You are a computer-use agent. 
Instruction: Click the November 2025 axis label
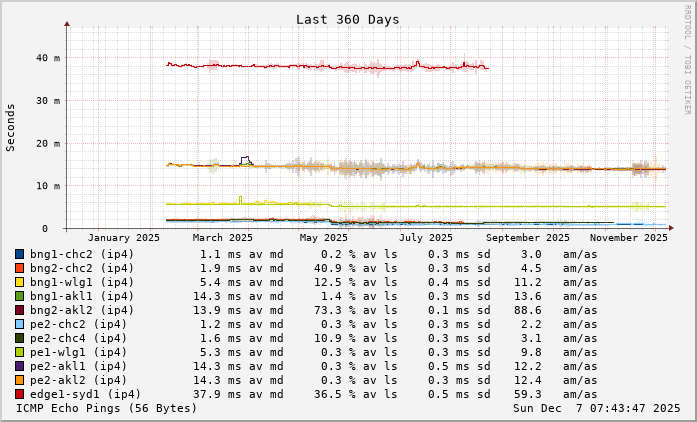coord(628,238)
